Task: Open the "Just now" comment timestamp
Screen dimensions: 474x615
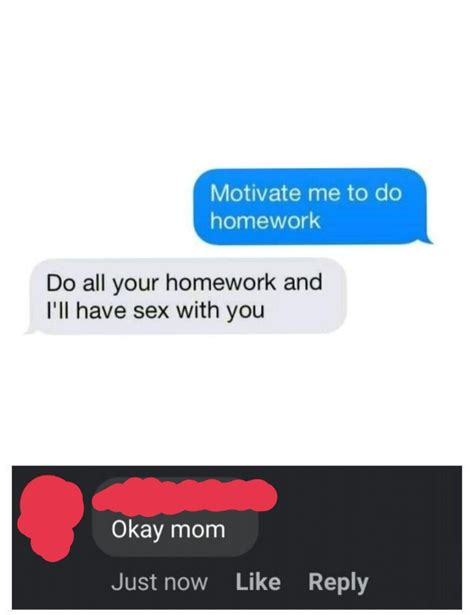Action: (159, 582)
